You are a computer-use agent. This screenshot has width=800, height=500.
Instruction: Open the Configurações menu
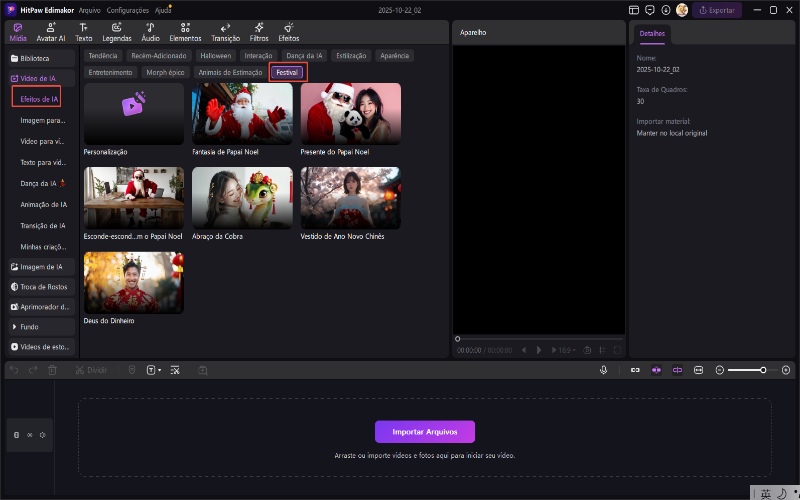click(128, 9)
